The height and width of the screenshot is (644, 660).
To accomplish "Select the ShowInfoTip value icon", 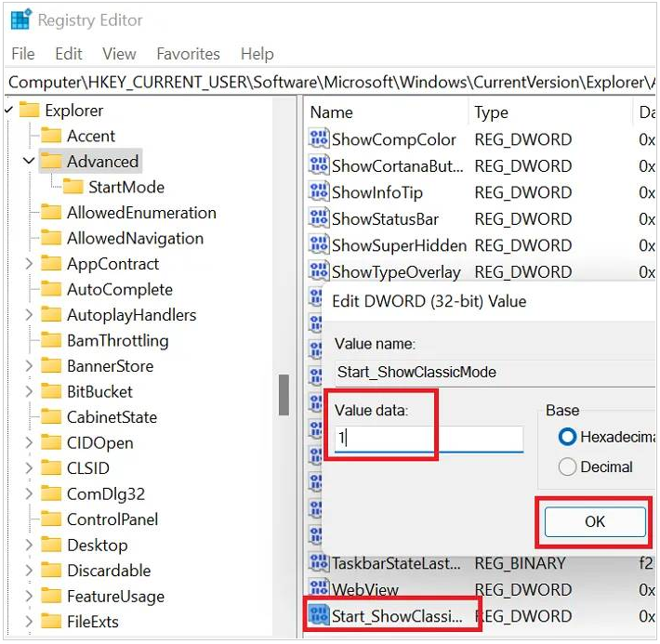I will point(319,192).
